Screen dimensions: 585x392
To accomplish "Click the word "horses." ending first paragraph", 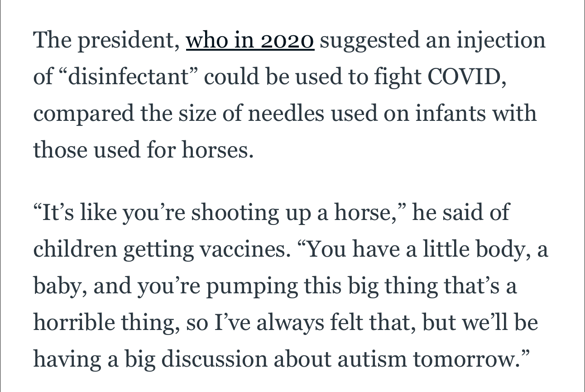I will pyautogui.click(x=217, y=149).
